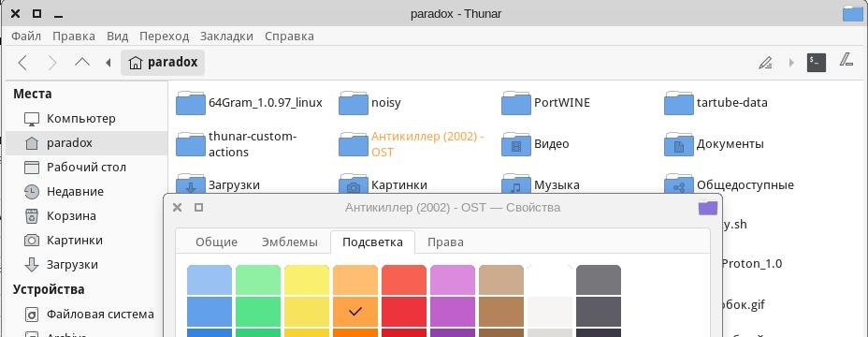Select the 64Gram_1.0.97_linux folder icon

(191, 103)
